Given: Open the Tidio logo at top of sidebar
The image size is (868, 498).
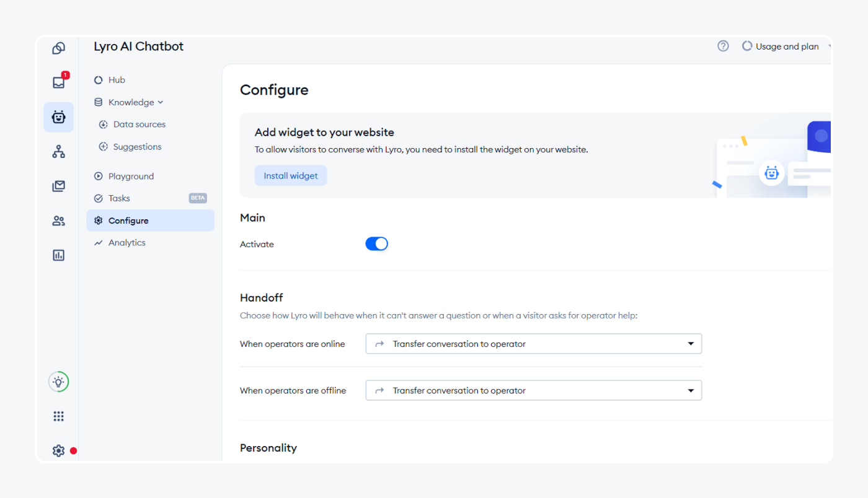Looking at the screenshot, I should [x=58, y=48].
